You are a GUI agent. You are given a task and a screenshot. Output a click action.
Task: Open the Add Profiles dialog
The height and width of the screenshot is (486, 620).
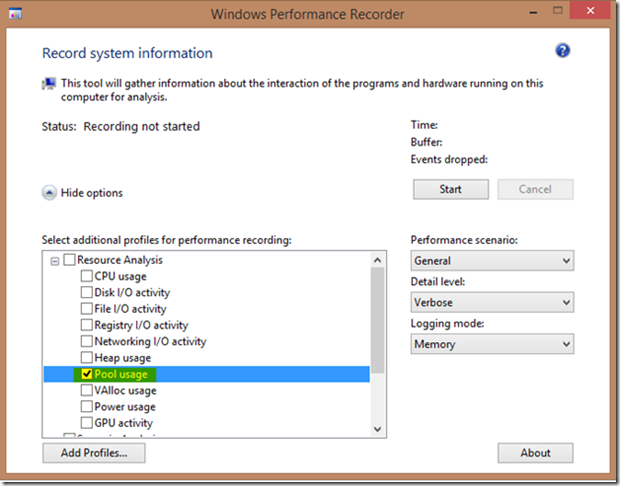94,453
